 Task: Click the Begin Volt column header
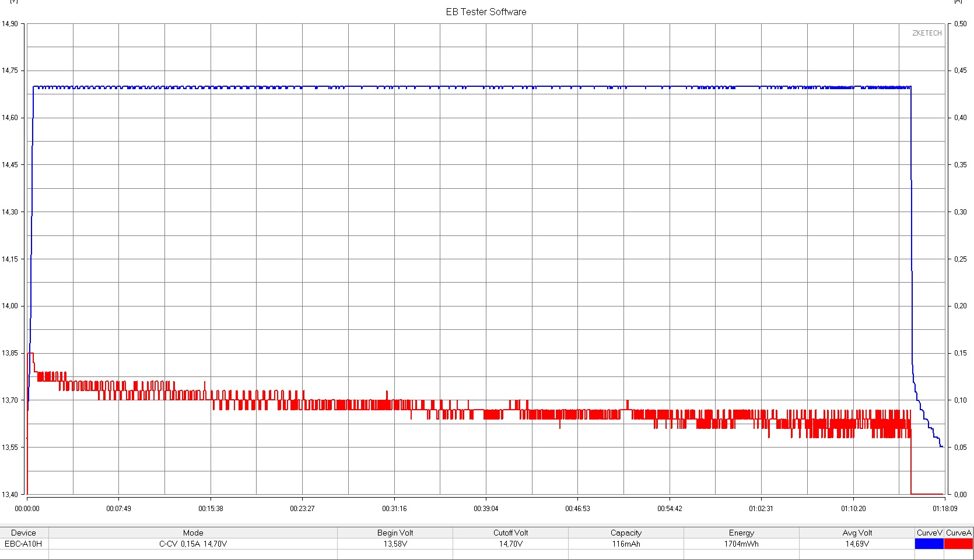[395, 533]
